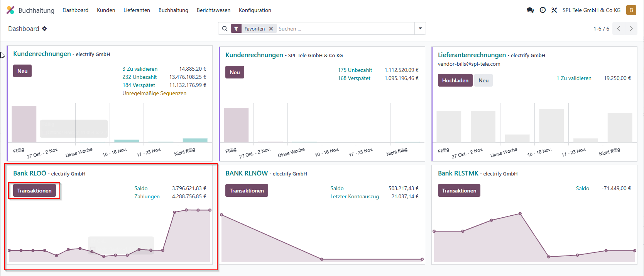Expand the search options dropdown
The height and width of the screenshot is (276, 644).
(420, 29)
